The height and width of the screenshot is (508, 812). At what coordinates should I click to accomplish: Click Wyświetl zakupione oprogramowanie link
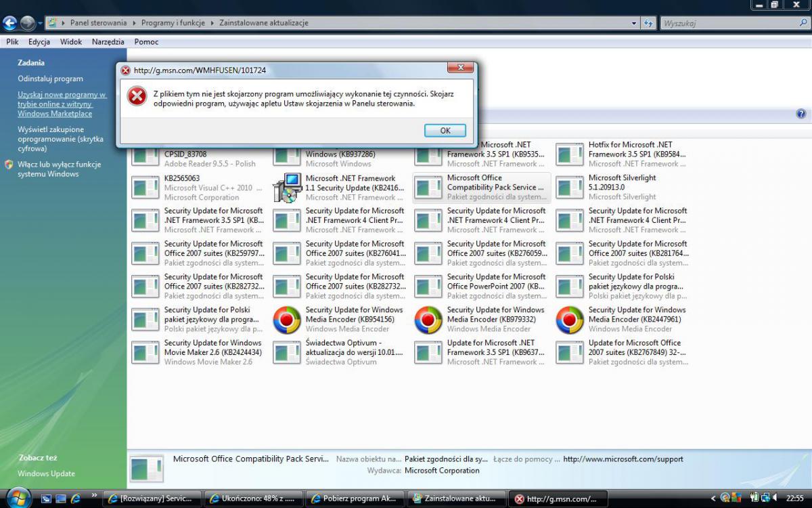[x=60, y=139]
